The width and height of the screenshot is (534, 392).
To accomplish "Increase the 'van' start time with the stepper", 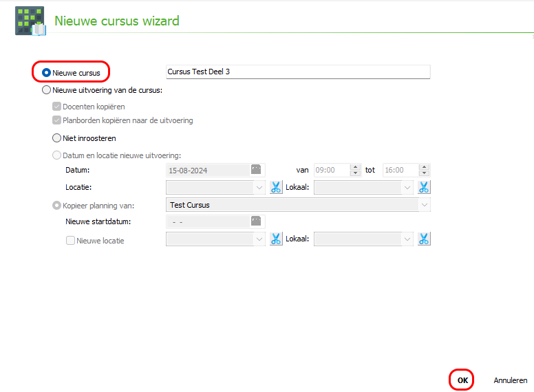I will pos(355,167).
